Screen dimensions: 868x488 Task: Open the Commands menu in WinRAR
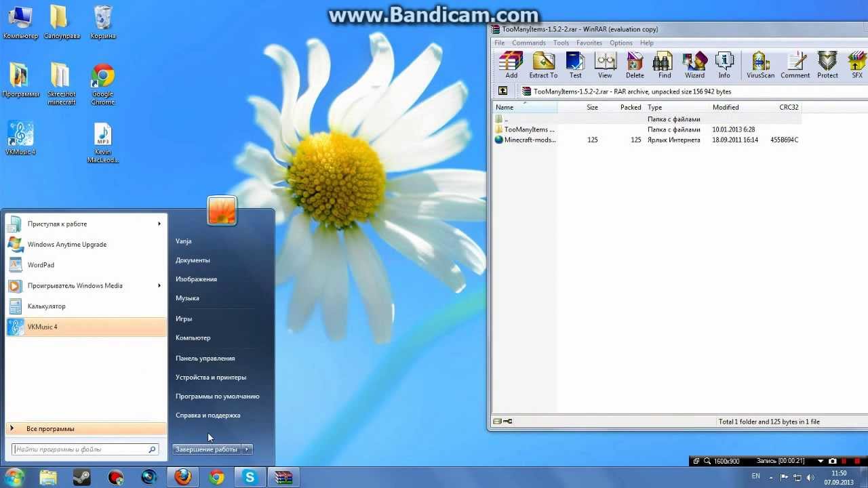click(x=529, y=43)
